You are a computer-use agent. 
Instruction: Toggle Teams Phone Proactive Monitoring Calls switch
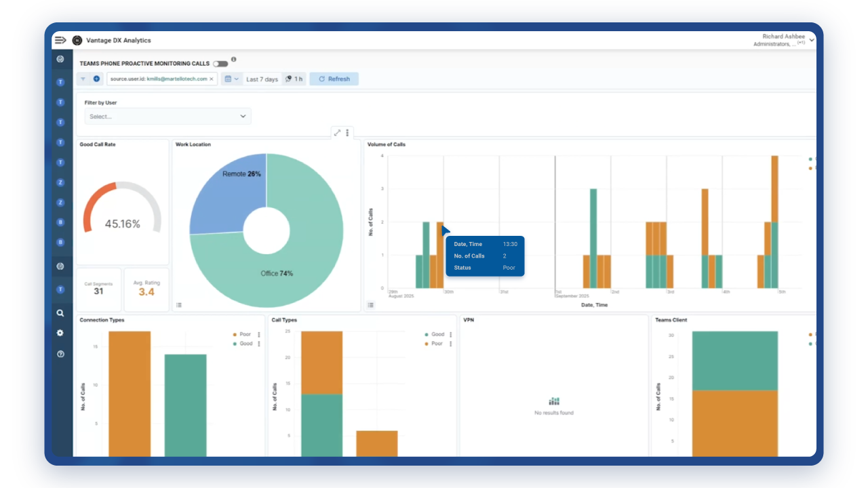pyautogui.click(x=220, y=64)
